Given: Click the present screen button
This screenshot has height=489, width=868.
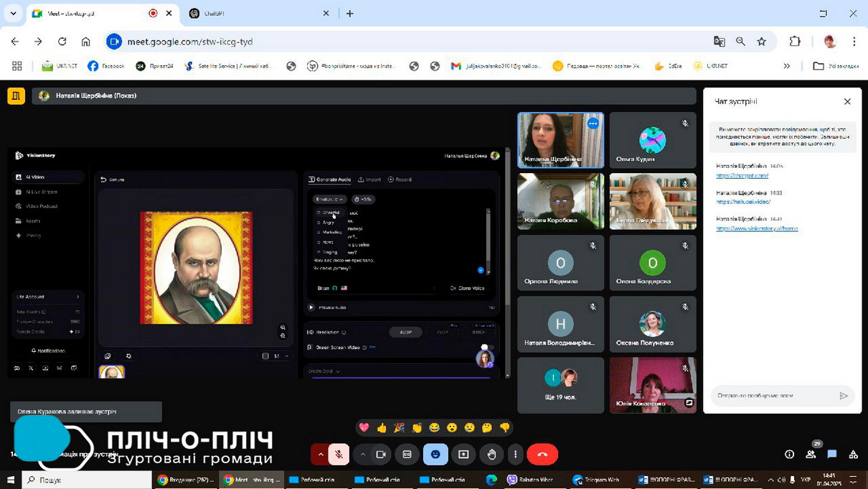Looking at the screenshot, I should pos(463,455).
